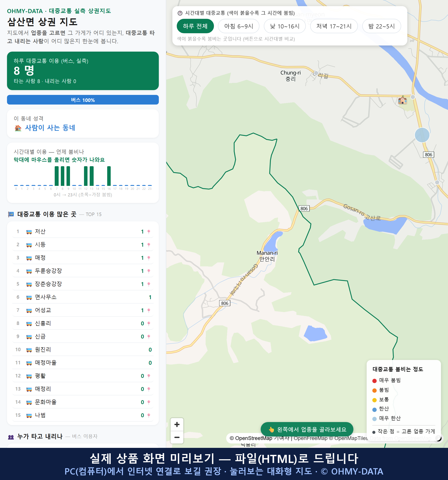This screenshot has height=480, width=448.
Task: Open the OpenStreetMap attribution link
Action: pos(251,438)
